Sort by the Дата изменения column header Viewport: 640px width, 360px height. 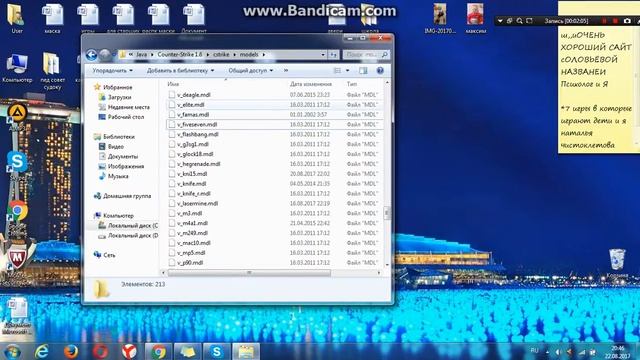[311, 84]
